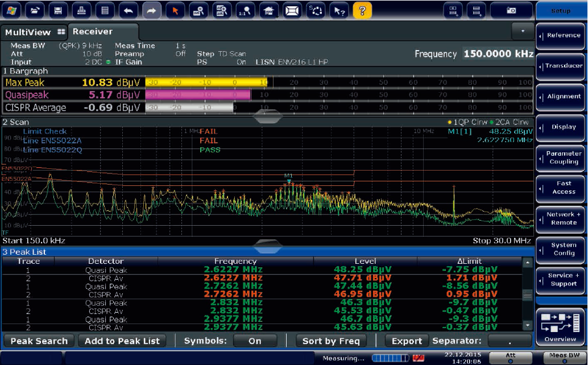This screenshot has width=588, height=365.
Task: Click the Redo arrow icon
Action: [151, 10]
